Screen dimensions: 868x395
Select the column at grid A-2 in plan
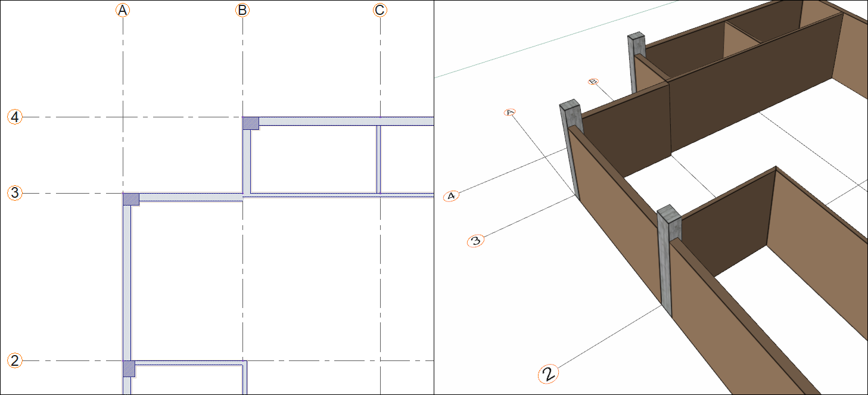(129, 369)
